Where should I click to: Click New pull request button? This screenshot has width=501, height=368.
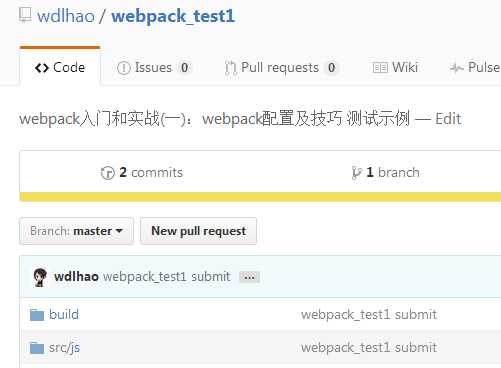point(199,231)
